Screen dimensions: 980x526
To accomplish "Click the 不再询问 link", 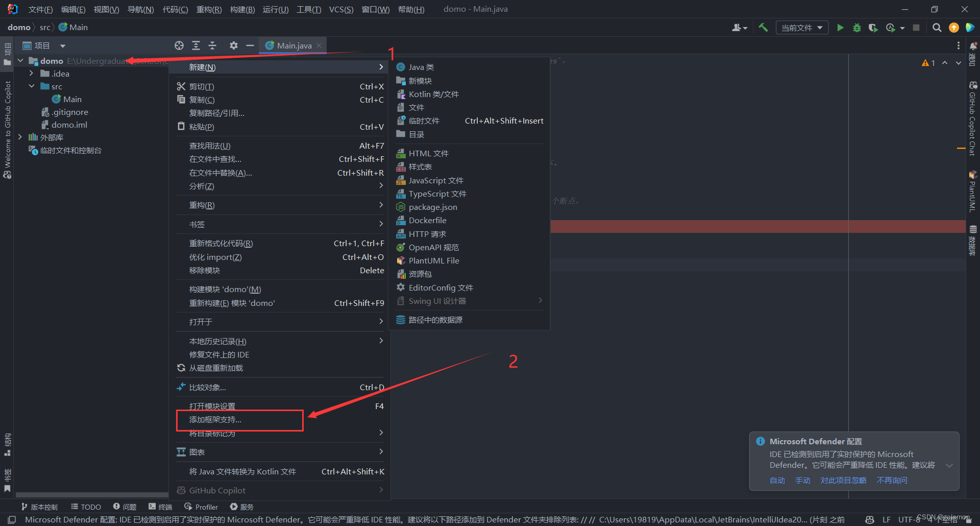I will click(x=892, y=481).
